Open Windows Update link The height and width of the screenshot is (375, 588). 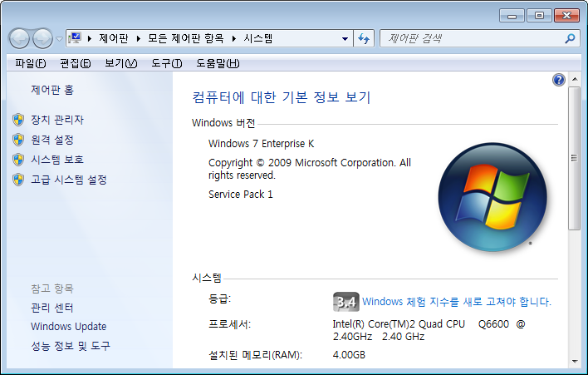coord(69,327)
